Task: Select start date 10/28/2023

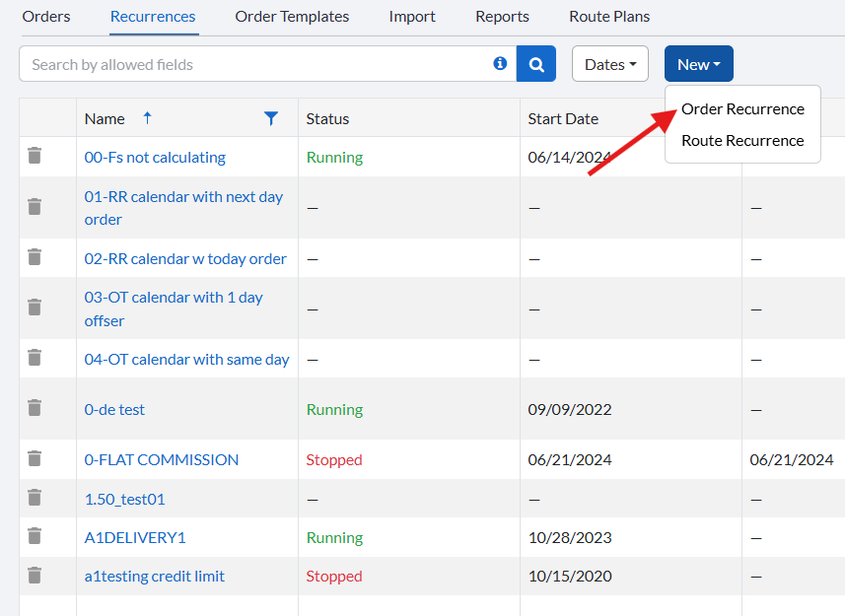Action: [570, 537]
